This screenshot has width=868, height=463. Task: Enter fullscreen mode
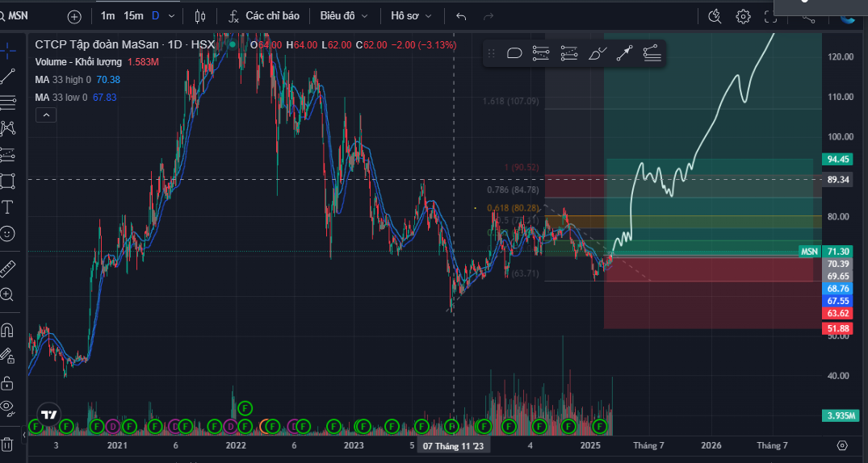click(x=770, y=17)
